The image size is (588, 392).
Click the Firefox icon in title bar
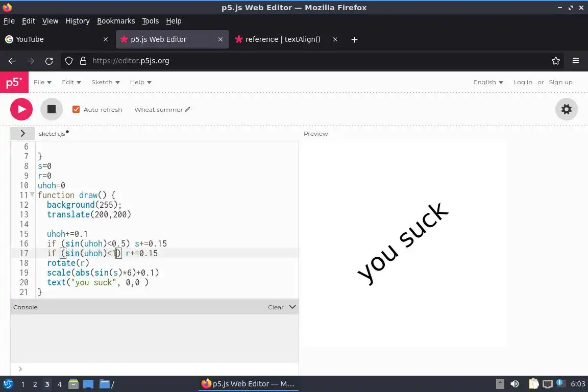[x=7, y=7]
